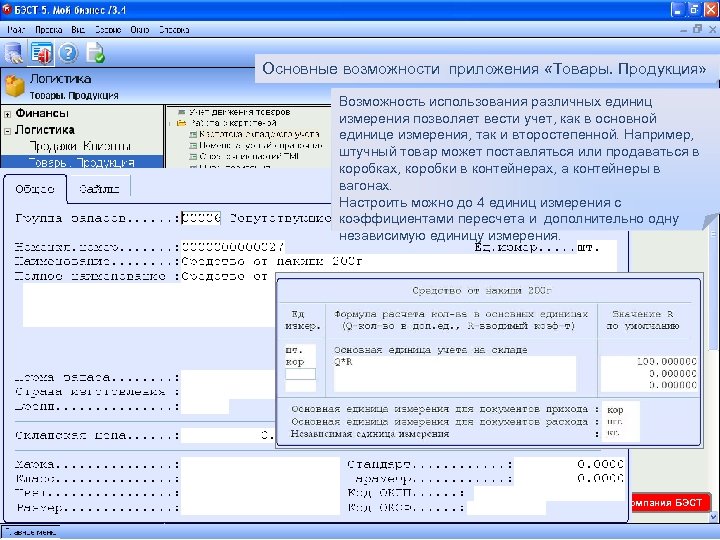720x540 pixels.
Task: Click the Складская цена field
Action: click(x=228, y=435)
